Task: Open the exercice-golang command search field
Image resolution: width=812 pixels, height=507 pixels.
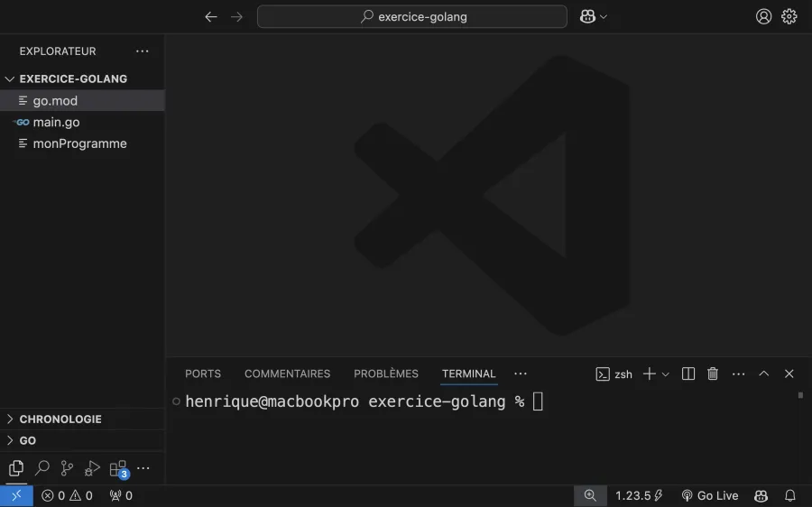Action: click(x=412, y=16)
